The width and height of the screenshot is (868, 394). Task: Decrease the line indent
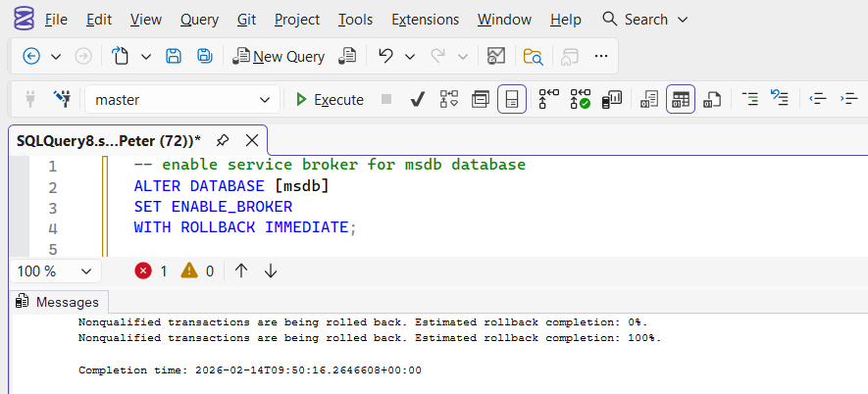coord(818,100)
